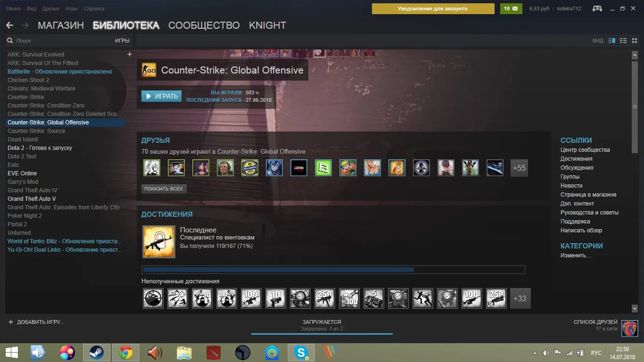Open the green E logo friend avatar
The height and width of the screenshot is (362, 644).
click(x=323, y=168)
